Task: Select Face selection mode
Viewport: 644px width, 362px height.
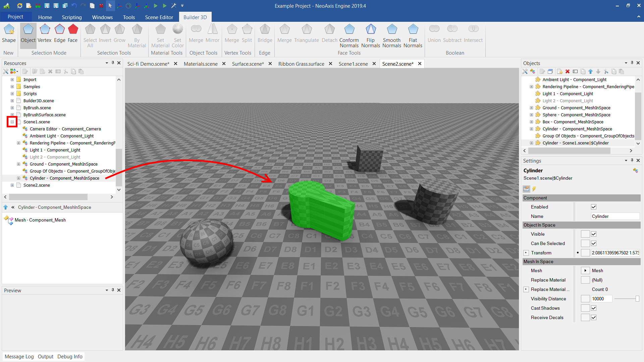Action: tap(72, 33)
